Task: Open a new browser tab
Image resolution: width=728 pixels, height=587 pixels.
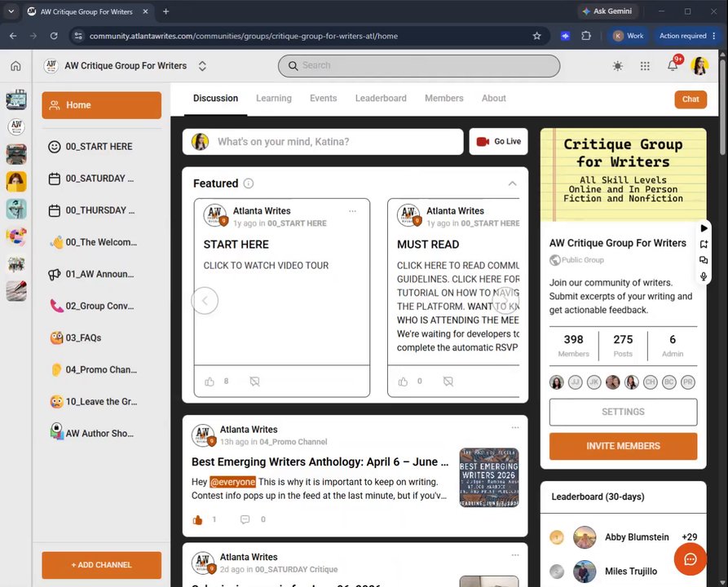Action: click(165, 11)
